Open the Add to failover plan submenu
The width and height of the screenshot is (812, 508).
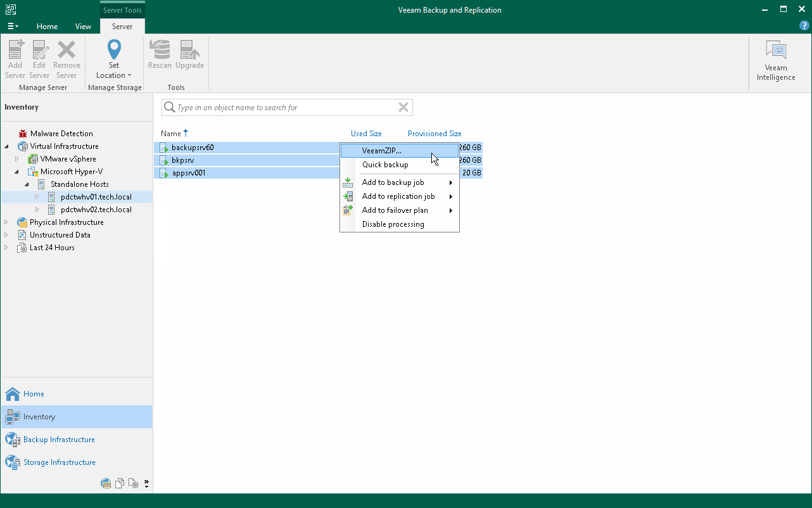point(400,210)
